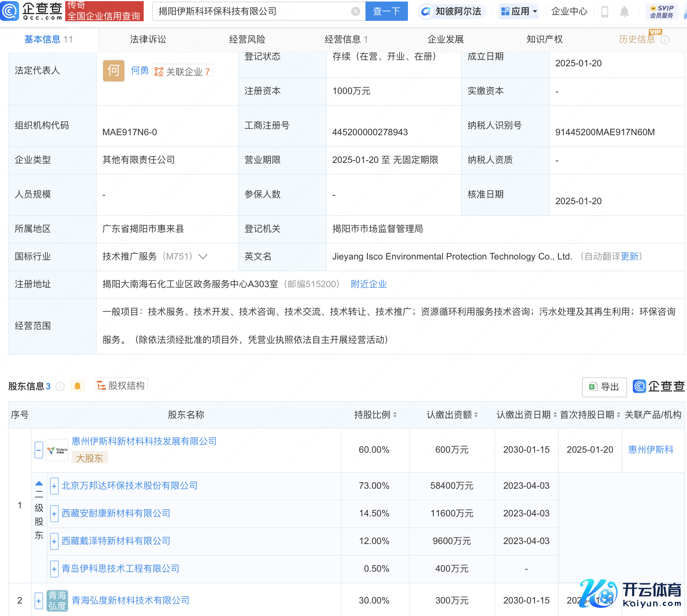Image resolution: width=687 pixels, height=616 pixels.
Task: Click the 查一下 search button
Action: [x=386, y=11]
